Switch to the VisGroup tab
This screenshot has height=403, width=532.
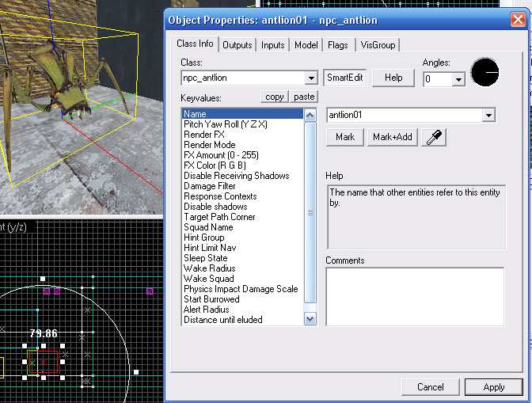click(378, 45)
